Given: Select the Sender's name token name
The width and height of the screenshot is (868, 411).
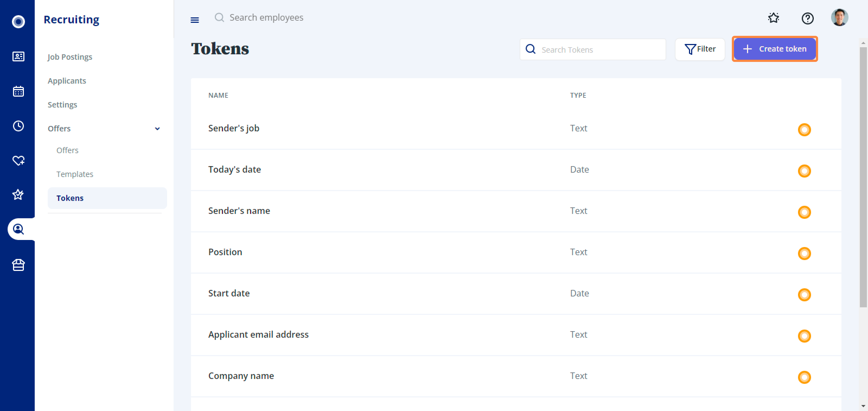Looking at the screenshot, I should pyautogui.click(x=239, y=211).
